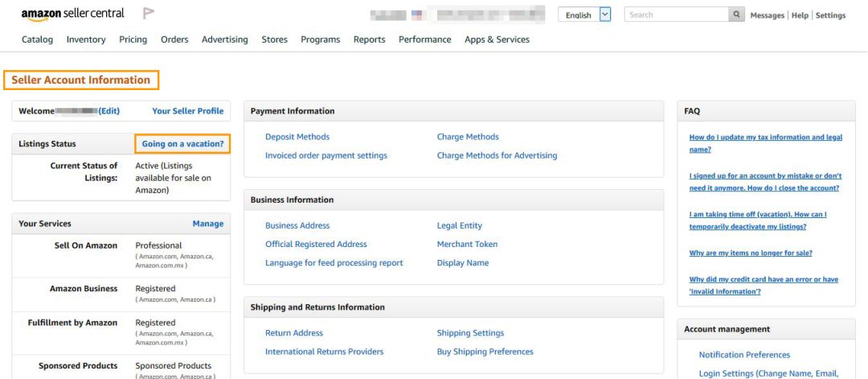Screen dimensions: 868x379
Task: Click the magnifying glass search button
Action: point(736,14)
